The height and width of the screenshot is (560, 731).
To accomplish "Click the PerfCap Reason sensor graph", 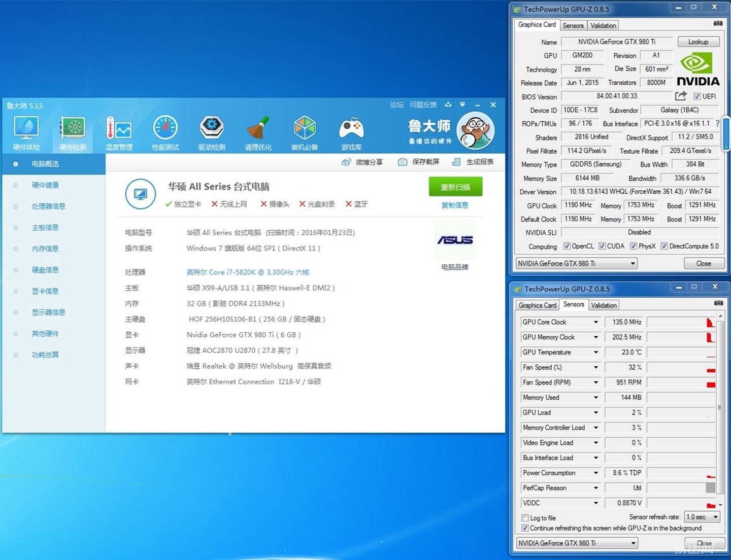I will coord(681,488).
